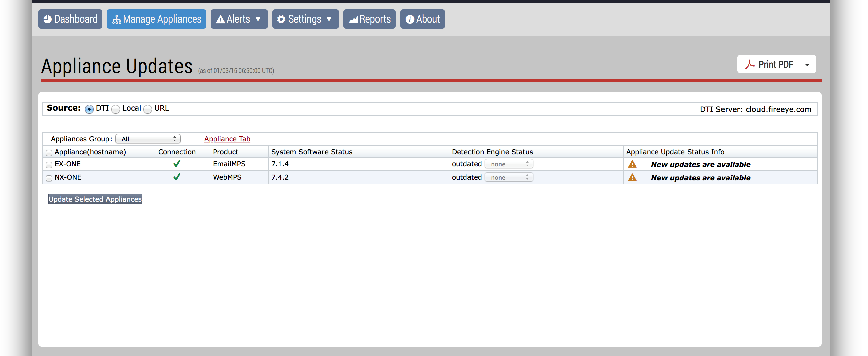This screenshot has height=356, width=868.
Task: Follow the Appliance Tab link
Action: click(227, 139)
